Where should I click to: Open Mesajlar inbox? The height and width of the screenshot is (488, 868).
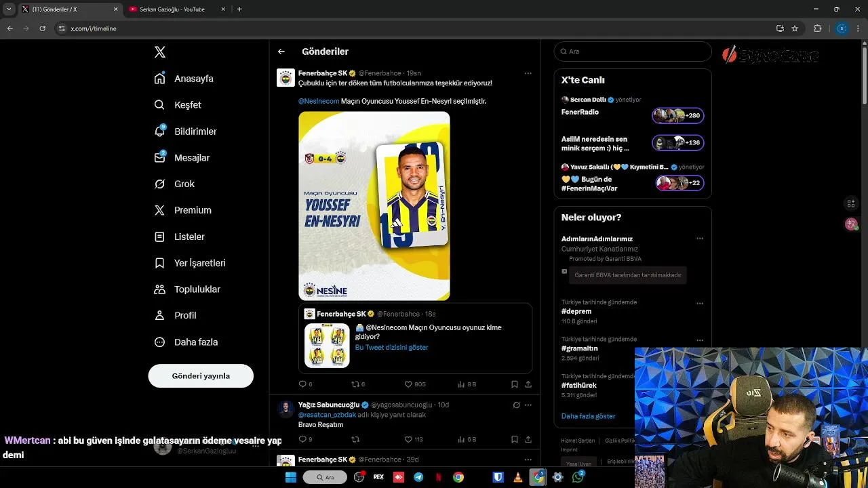(x=182, y=158)
